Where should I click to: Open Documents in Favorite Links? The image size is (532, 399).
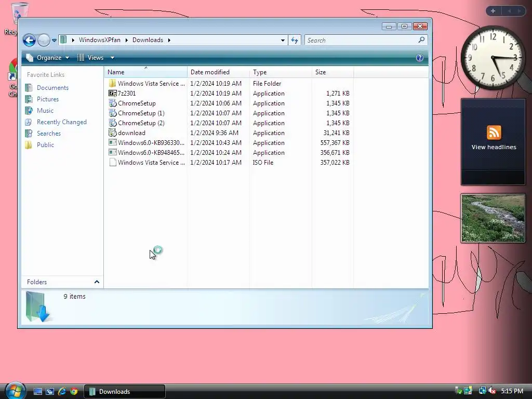(x=52, y=87)
